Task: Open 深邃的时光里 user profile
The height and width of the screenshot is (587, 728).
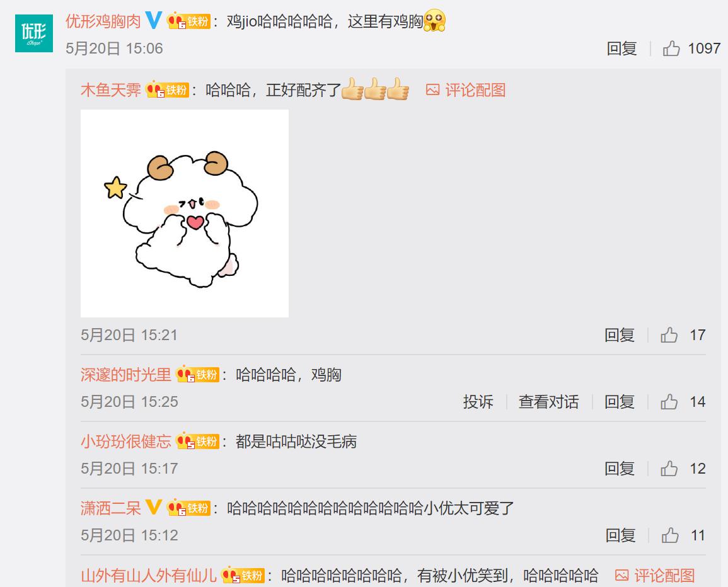Action: [126, 375]
